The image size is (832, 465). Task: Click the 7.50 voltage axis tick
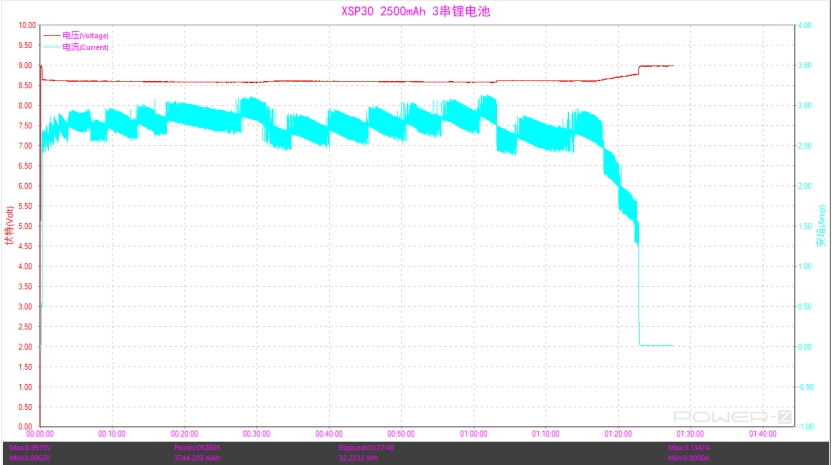(25, 126)
